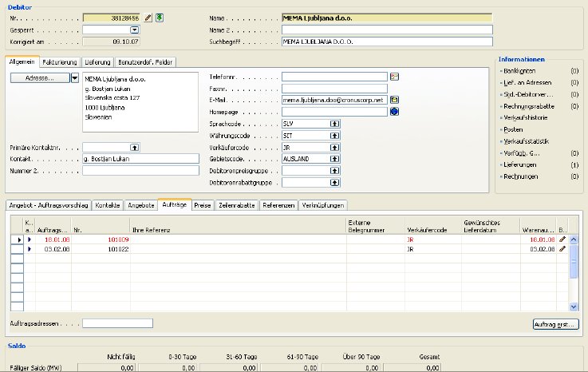The height and width of the screenshot is (372, 588).
Task: Open Verkaufshistorie link
Action: click(x=526, y=118)
